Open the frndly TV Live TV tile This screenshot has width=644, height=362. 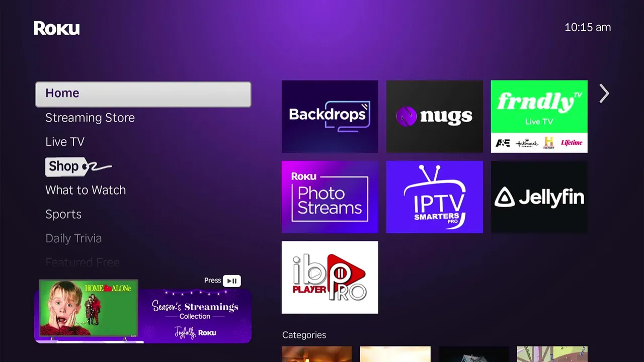[x=539, y=117]
